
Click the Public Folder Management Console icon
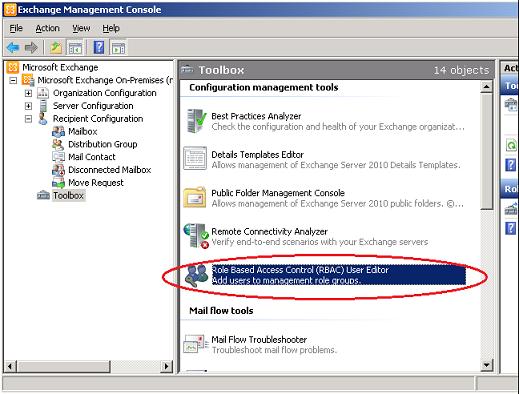point(195,197)
